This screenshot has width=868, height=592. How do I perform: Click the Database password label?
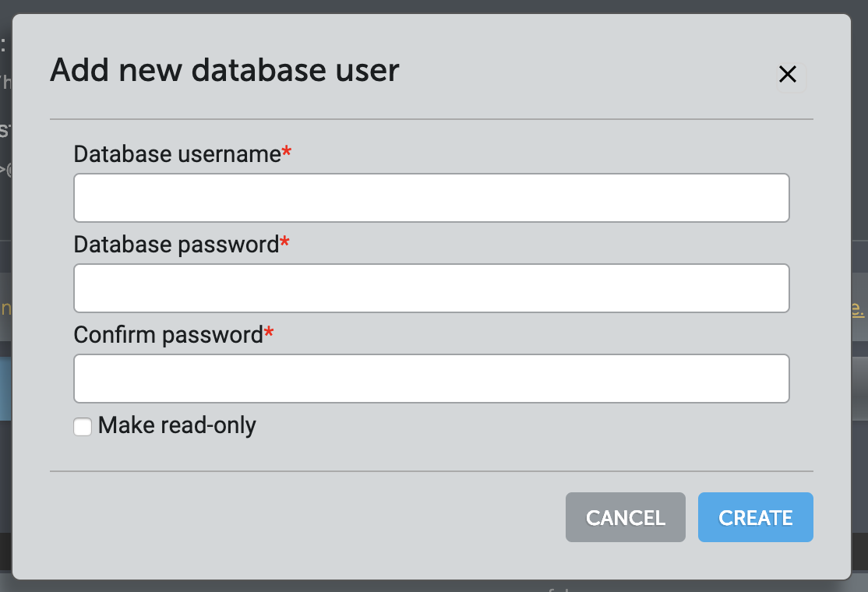[x=176, y=245]
